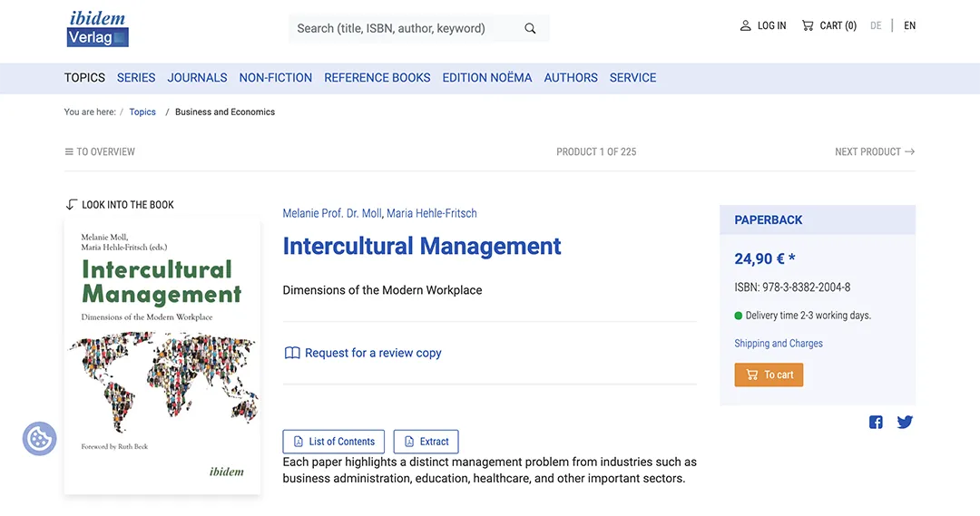Screen dimensions: 980x516
Task: Open the JOURNALS menu item
Action: (197, 77)
